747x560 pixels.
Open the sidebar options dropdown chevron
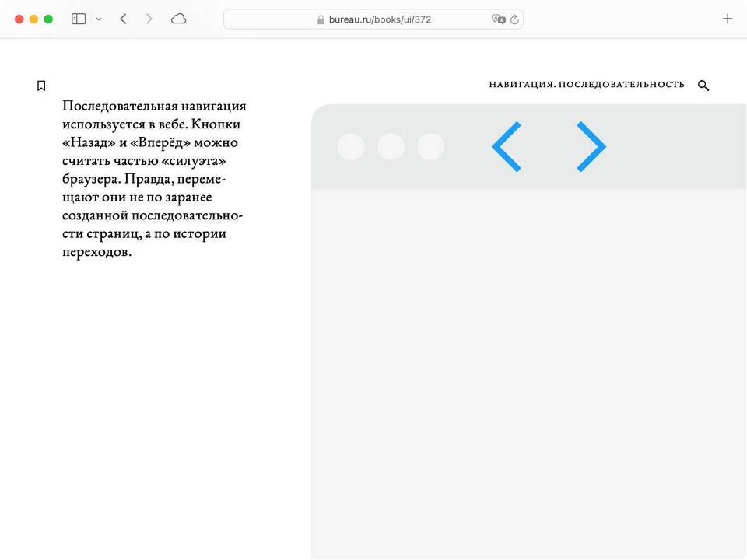99,19
